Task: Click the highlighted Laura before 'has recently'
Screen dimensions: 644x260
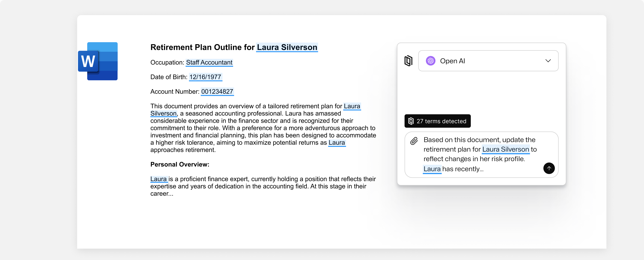Action: click(432, 169)
